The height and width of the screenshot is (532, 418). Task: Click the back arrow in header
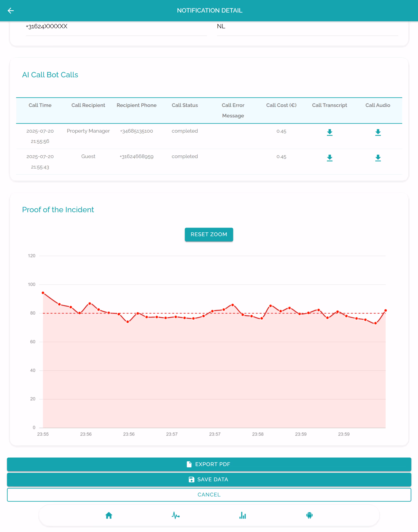(x=11, y=11)
